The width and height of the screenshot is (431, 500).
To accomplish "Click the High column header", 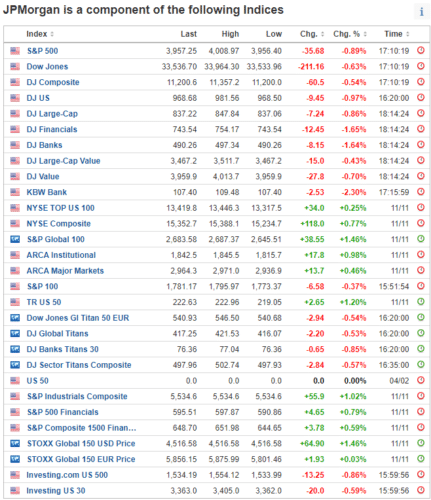I will click(x=230, y=34).
